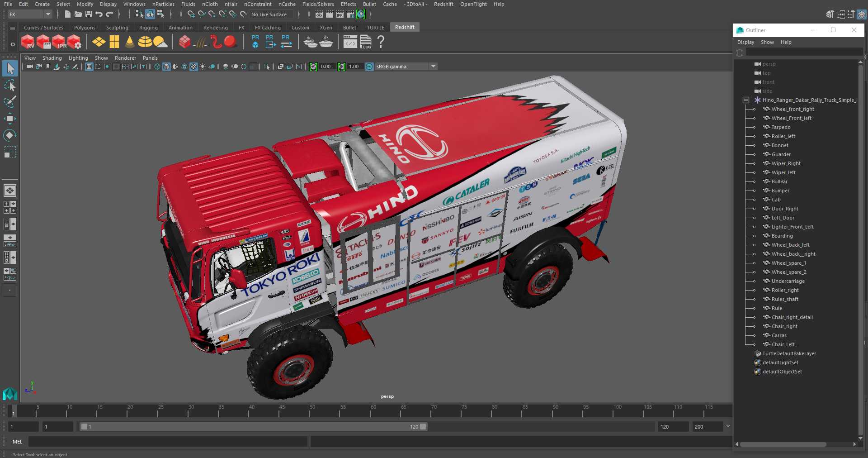Click the No Live Surface field

[272, 14]
